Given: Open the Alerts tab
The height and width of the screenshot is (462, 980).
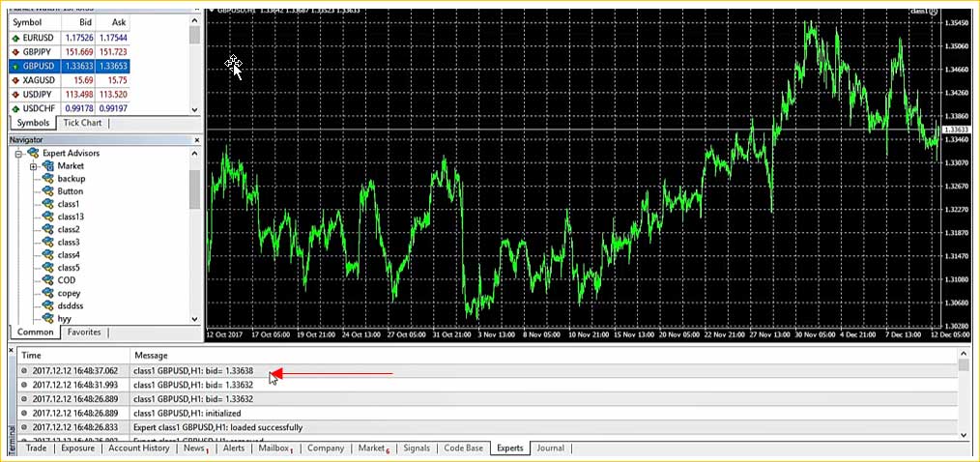Looking at the screenshot, I should point(234,448).
